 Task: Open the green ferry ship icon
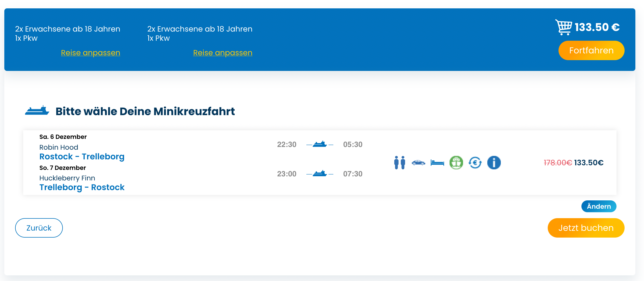[456, 162]
